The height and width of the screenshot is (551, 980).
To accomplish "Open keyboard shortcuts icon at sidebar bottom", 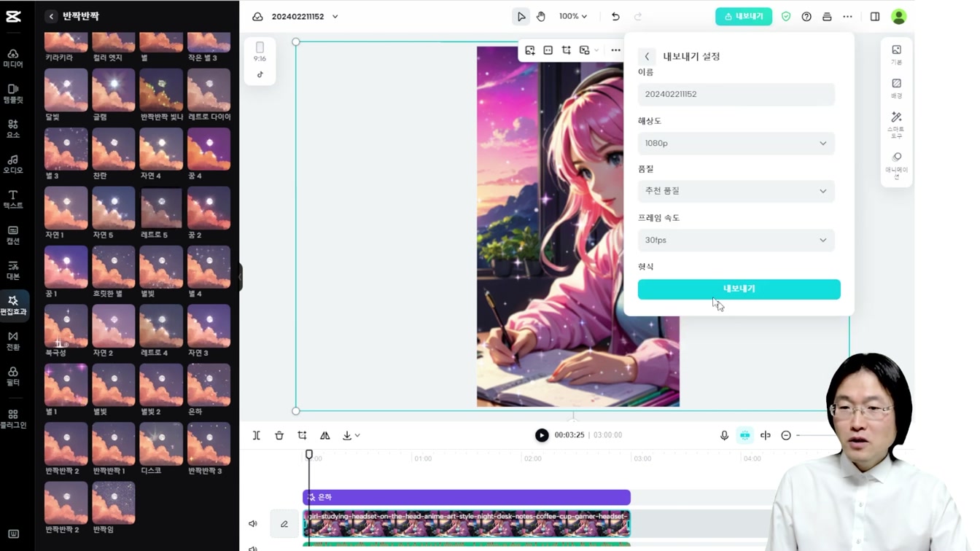I will point(13,534).
